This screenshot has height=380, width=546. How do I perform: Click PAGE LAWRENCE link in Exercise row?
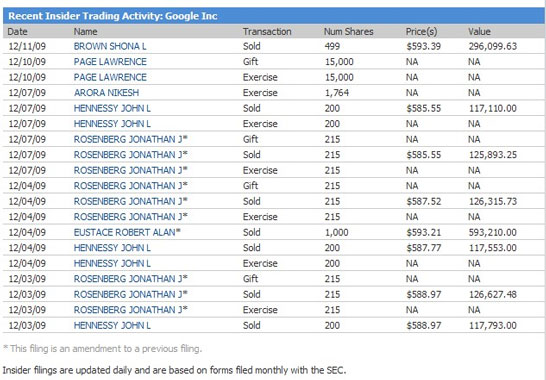coord(110,77)
